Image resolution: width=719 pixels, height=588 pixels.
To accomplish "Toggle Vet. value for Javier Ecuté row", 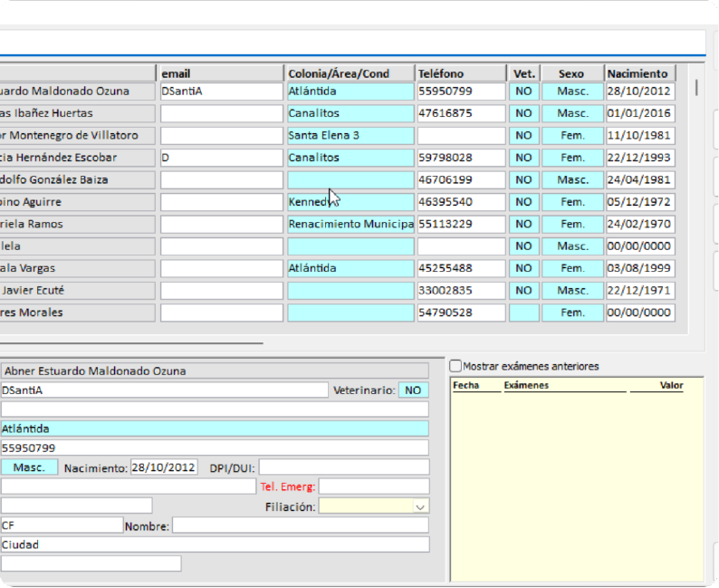I will click(522, 291).
